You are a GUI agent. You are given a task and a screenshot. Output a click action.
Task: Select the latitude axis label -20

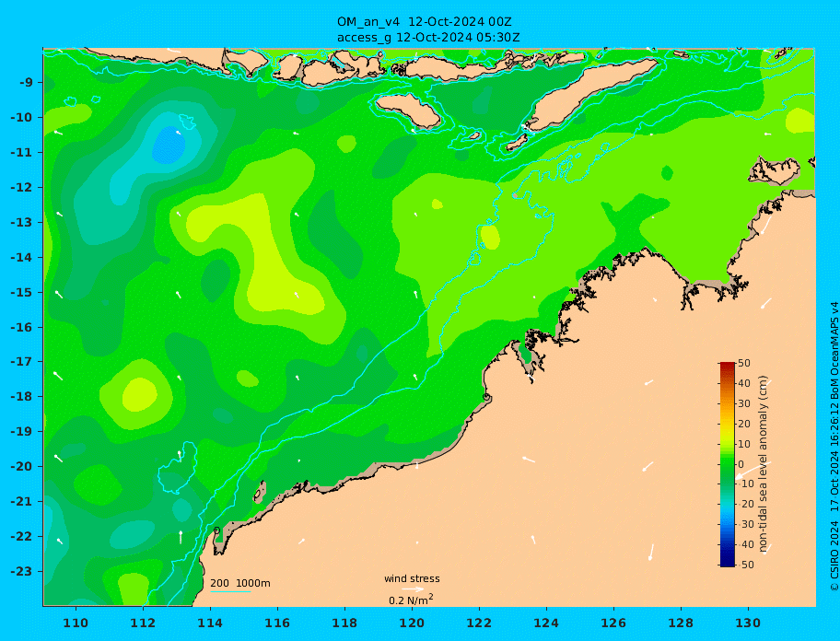[21, 466]
